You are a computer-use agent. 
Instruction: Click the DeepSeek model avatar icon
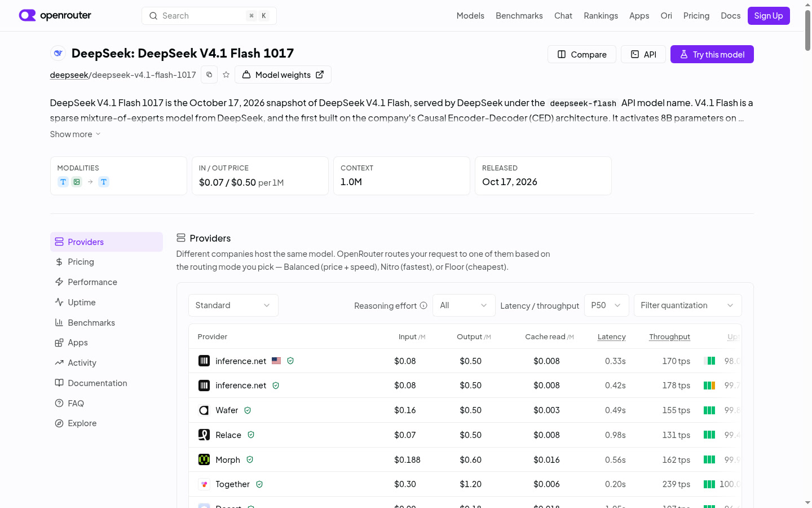[x=58, y=53]
